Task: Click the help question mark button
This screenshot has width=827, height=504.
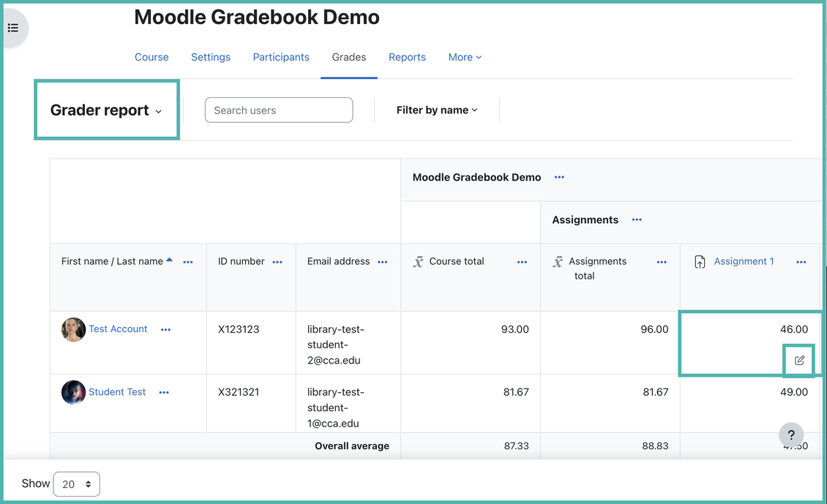Action: 791,435
